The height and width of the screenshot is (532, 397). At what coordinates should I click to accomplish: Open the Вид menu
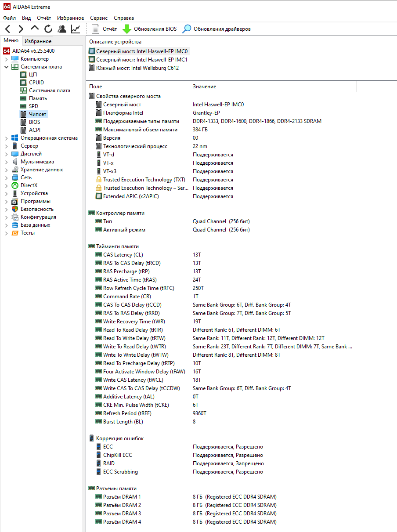click(26, 18)
